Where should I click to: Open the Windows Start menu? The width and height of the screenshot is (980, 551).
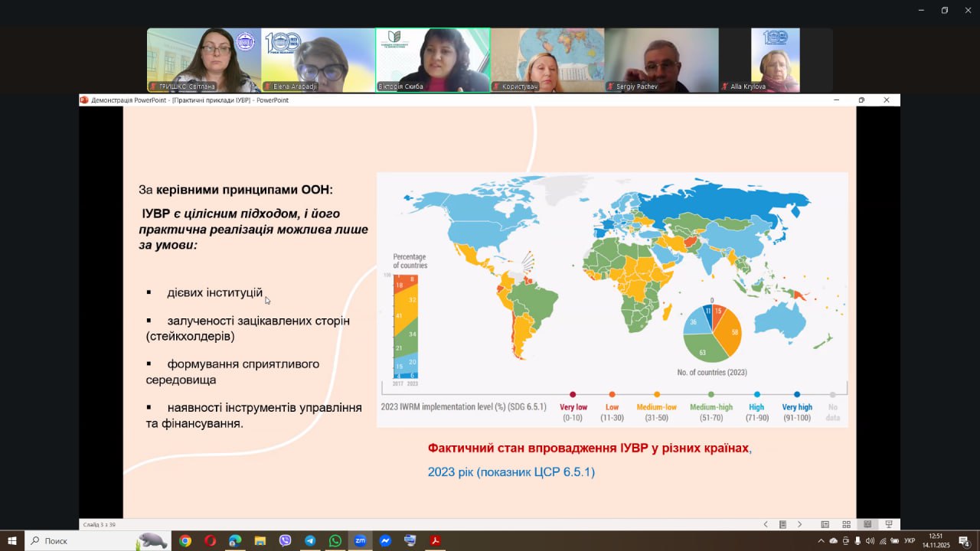12,541
